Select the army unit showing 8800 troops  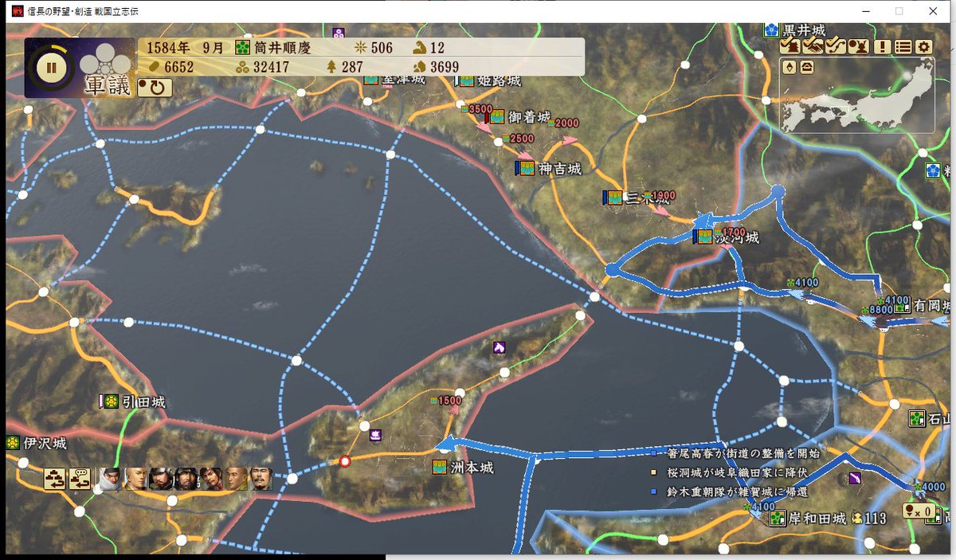[x=876, y=311]
